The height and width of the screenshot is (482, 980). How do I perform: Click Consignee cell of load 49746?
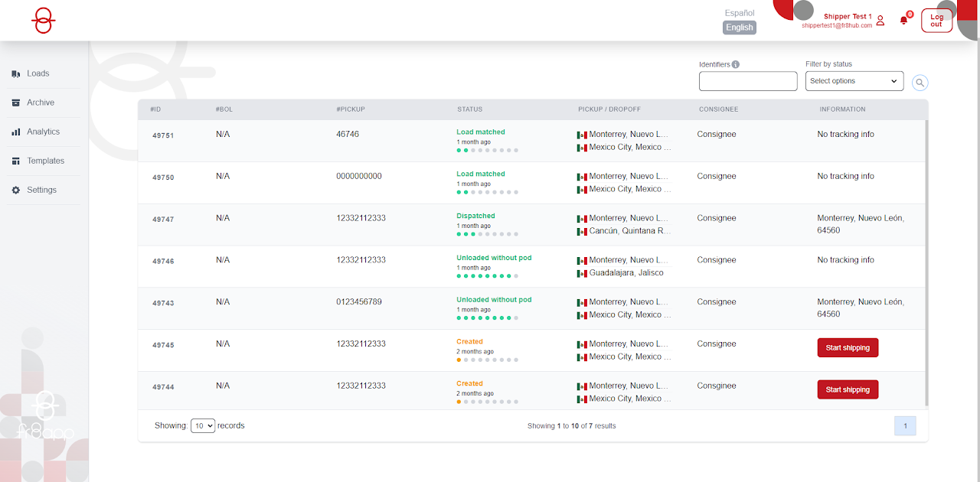point(717,260)
